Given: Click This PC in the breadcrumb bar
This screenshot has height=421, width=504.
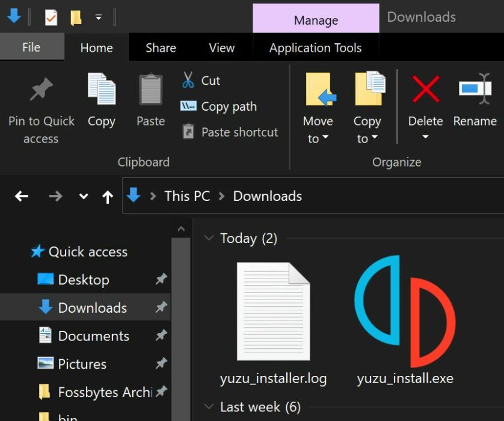Looking at the screenshot, I should pyautogui.click(x=187, y=195).
